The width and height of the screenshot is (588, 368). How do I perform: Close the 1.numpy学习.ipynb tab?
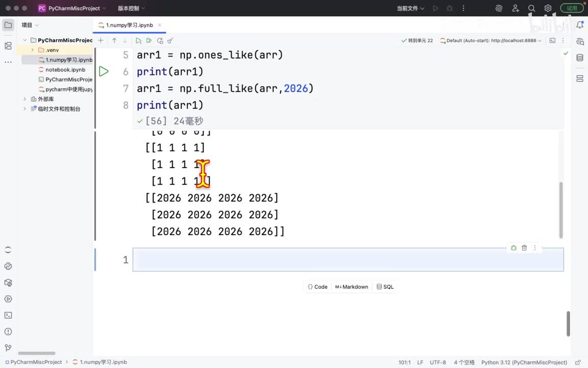(x=160, y=25)
